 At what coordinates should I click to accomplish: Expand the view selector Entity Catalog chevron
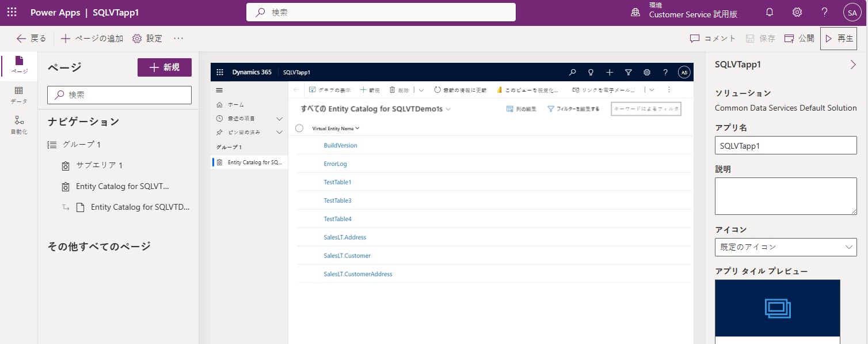[448, 109]
